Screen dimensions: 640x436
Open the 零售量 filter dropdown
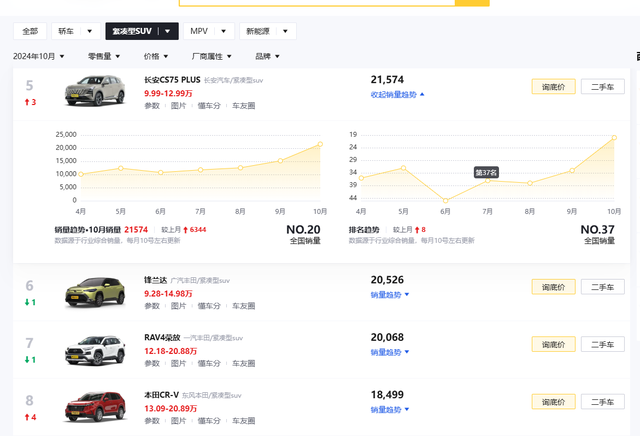click(104, 56)
